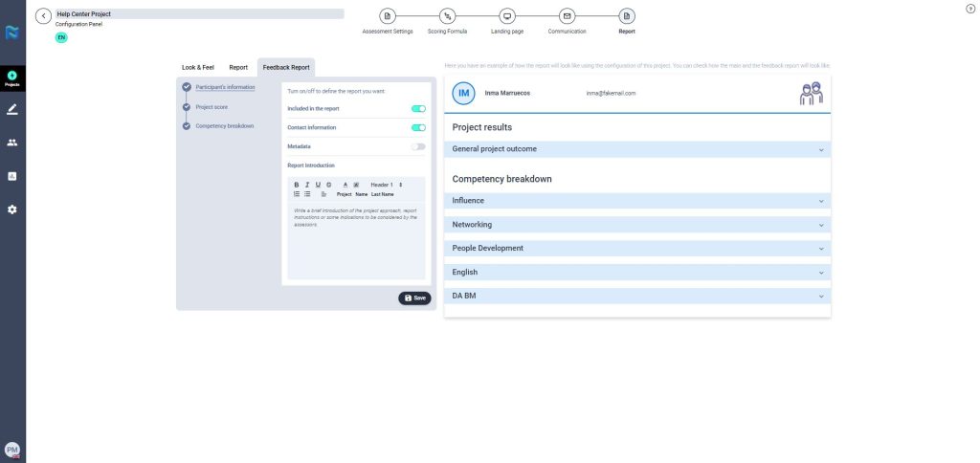Open the Header 1 style dropdown
Viewport: 980px width, 463px height.
tap(386, 184)
